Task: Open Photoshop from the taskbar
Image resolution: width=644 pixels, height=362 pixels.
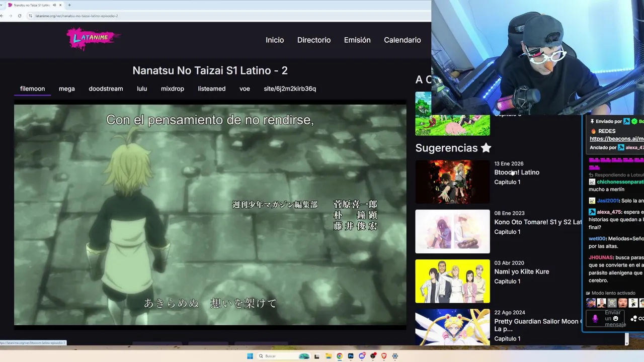Action: 351,356
